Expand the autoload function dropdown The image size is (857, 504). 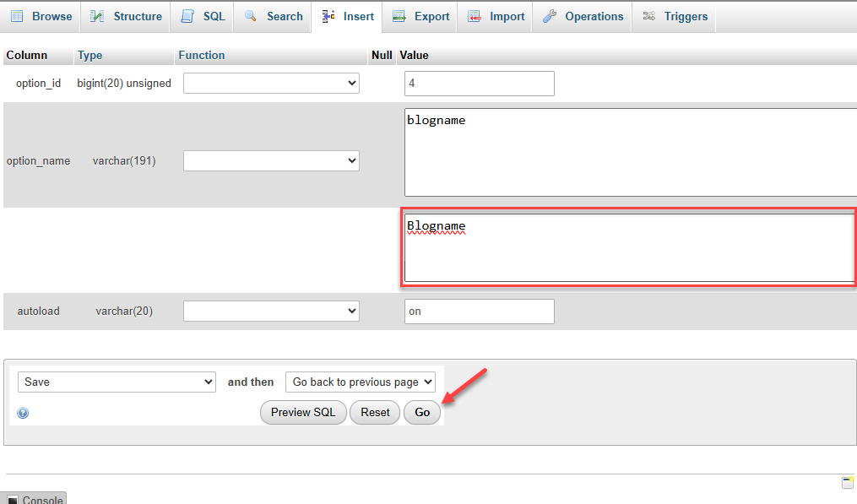click(x=271, y=312)
